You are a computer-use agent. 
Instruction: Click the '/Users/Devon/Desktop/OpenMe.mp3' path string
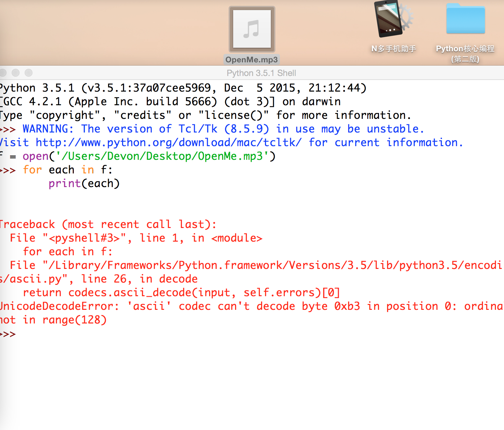click(162, 156)
